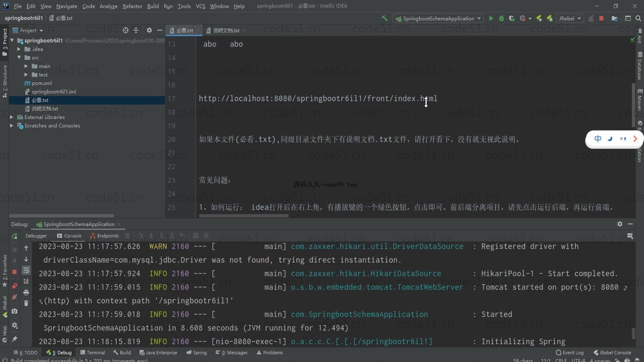The image size is (644, 362).
Task: Open the run configuration dropdown SpringbootSchemaApplication
Action: pyautogui.click(x=438, y=18)
